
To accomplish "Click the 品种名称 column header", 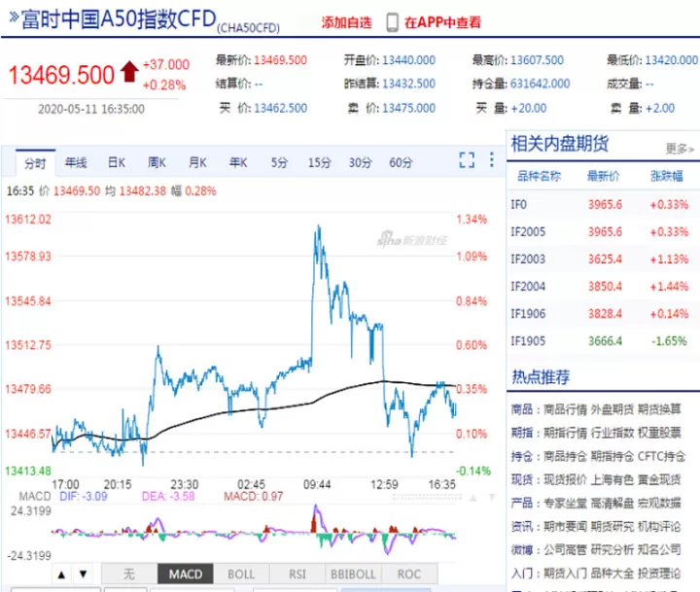I will [539, 176].
